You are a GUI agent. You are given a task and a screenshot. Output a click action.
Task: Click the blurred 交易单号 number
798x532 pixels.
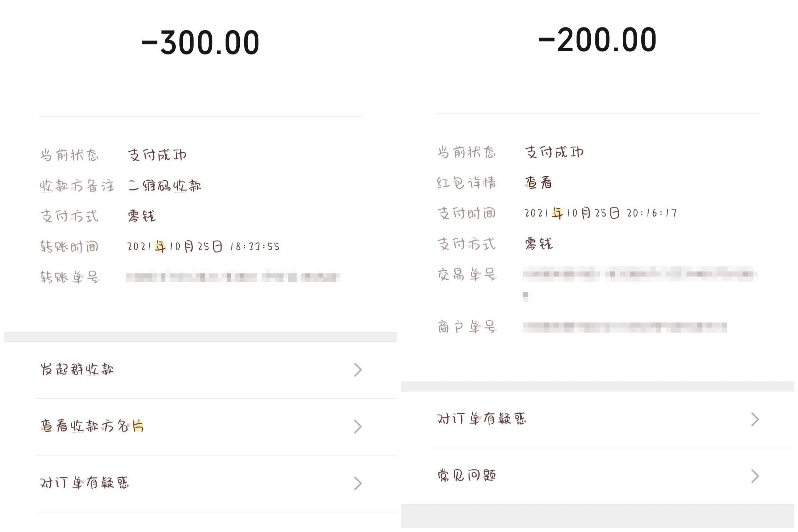639,275
